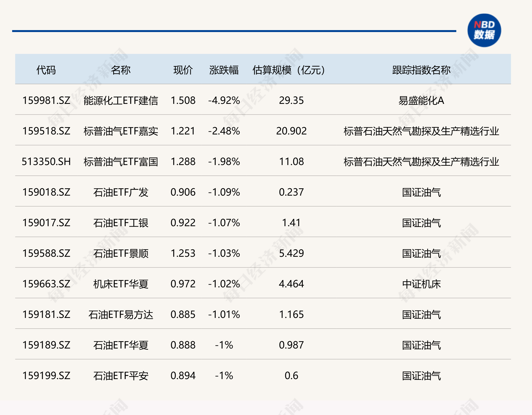Click the scale value 0.987
Screen dimensions: 532x415
291,345
